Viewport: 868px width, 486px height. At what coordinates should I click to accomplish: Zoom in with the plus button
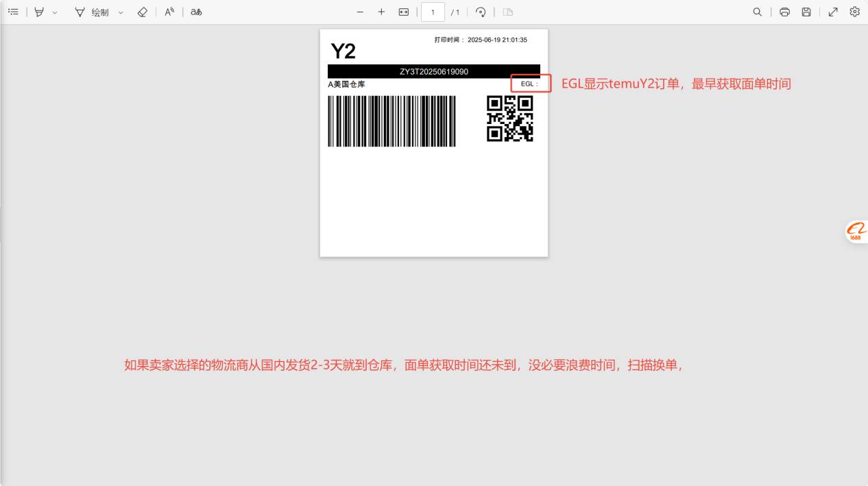381,12
